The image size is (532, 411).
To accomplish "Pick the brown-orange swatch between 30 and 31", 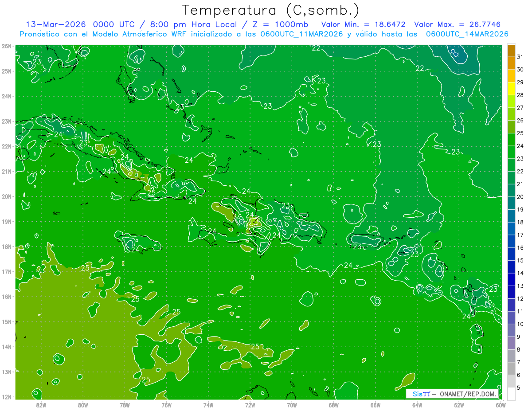I will tap(511, 63).
